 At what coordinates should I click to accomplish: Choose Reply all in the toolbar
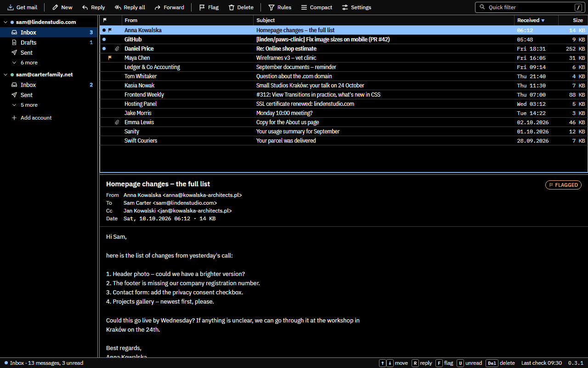[130, 7]
